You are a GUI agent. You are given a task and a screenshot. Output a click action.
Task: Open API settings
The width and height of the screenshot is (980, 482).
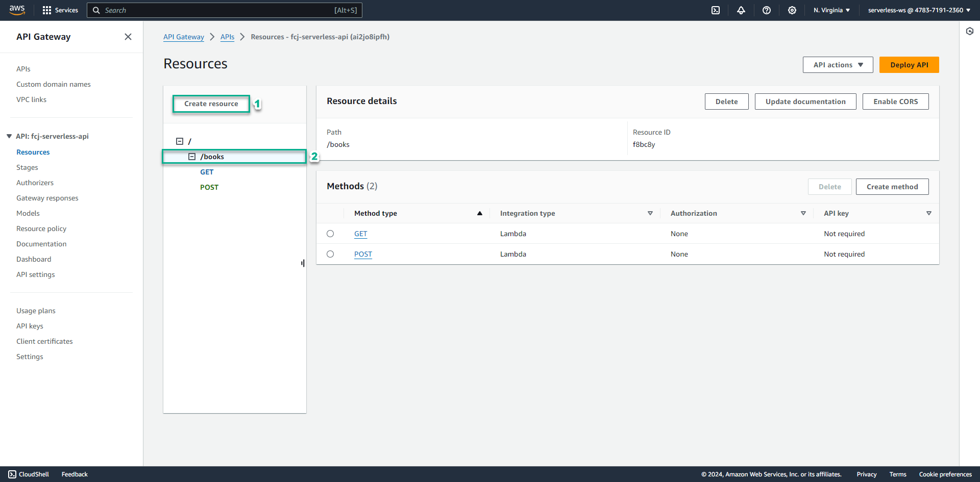(36, 274)
